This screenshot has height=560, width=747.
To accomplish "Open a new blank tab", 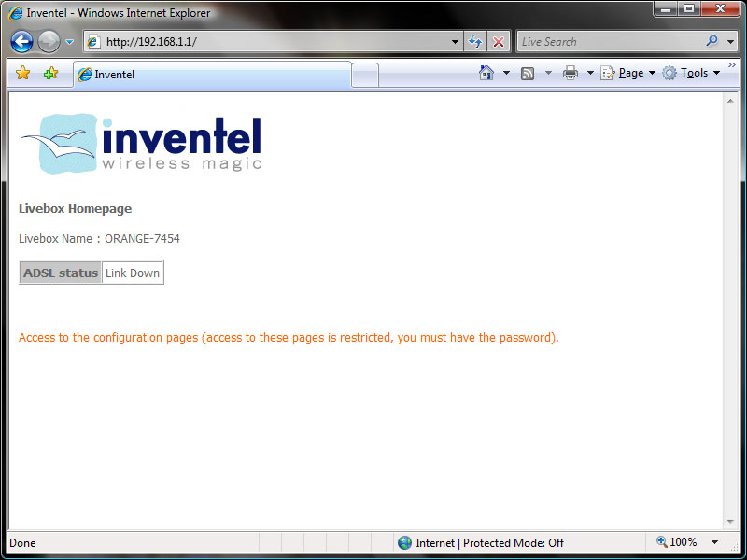I will point(365,76).
